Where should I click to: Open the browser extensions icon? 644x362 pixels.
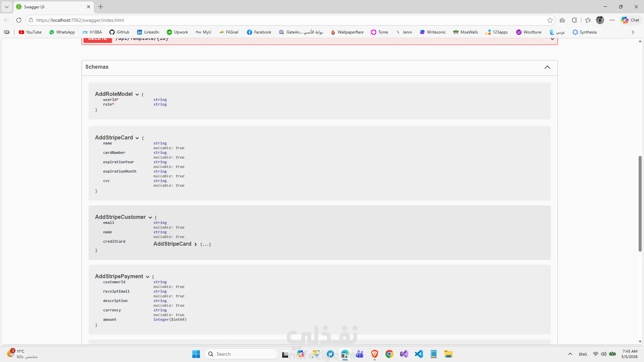pyautogui.click(x=574, y=20)
